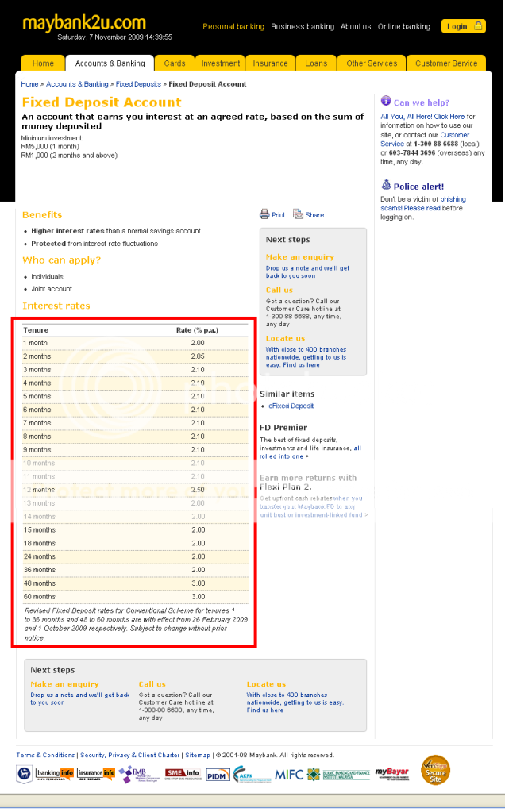The image size is (505, 812).
Task: Click the PIDM logo in footer
Action: [x=218, y=775]
